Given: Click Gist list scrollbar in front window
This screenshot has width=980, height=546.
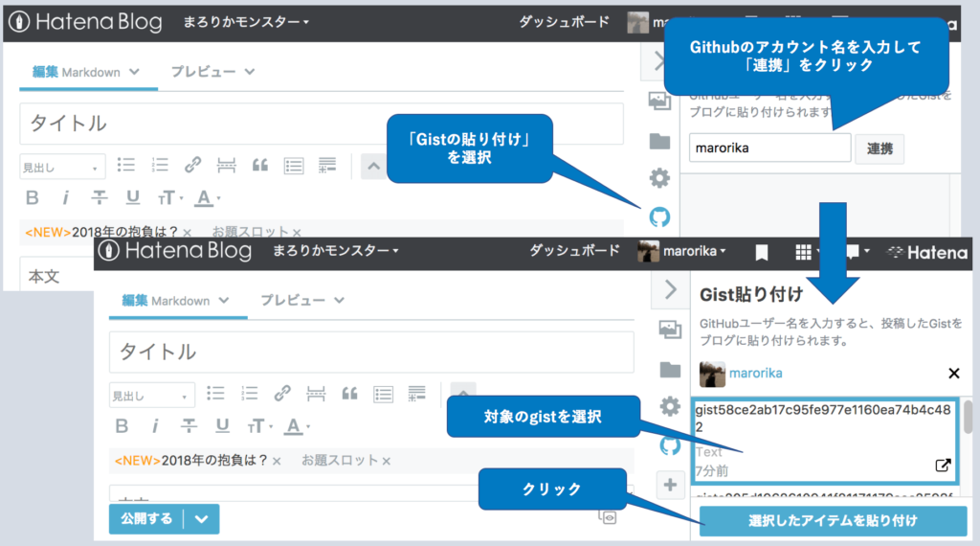Looking at the screenshot, I should coord(968,417).
